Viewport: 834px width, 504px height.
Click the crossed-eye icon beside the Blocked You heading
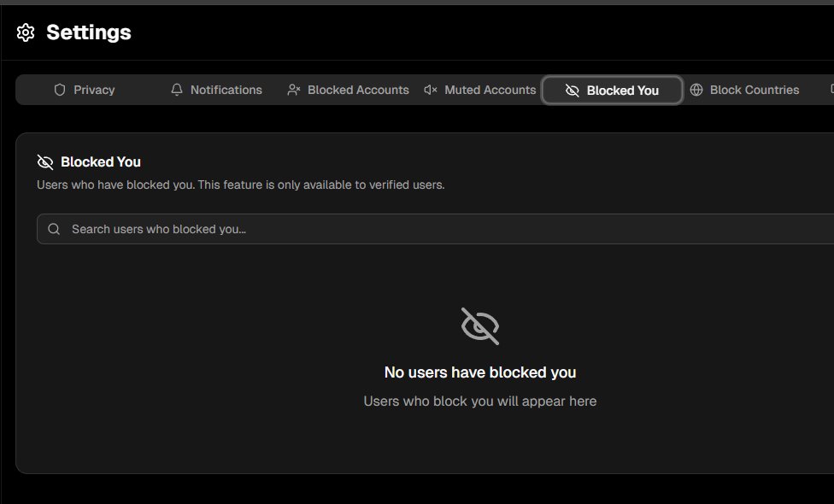pyautogui.click(x=45, y=162)
